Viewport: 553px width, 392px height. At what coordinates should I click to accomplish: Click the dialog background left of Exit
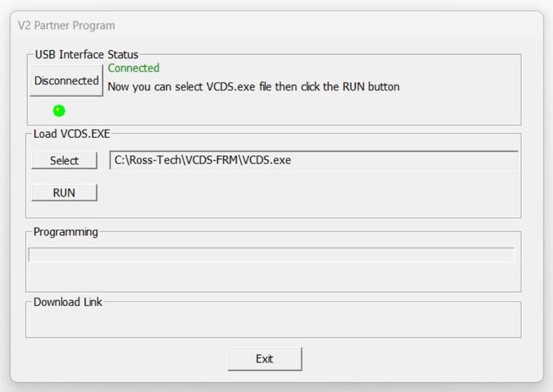pos(122,359)
